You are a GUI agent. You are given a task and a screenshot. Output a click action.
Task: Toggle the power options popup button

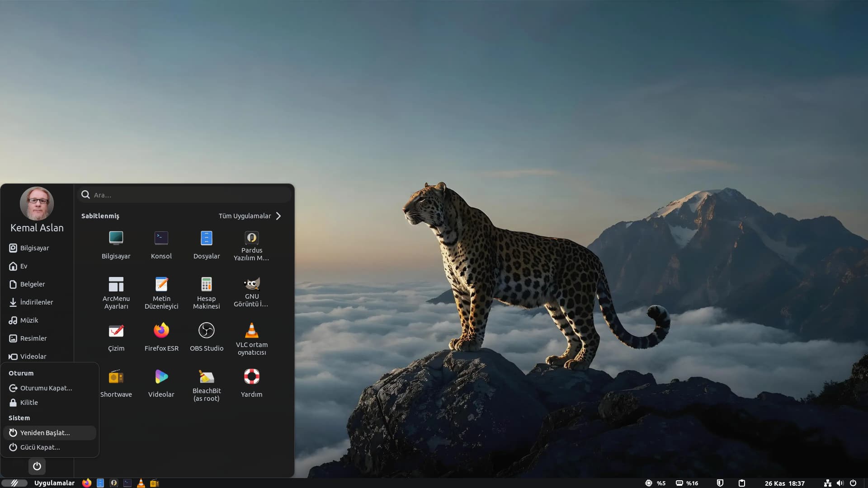click(x=37, y=466)
